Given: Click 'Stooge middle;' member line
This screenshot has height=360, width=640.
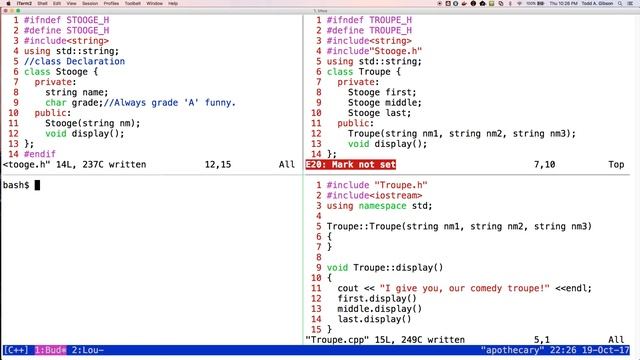Looking at the screenshot, I should pos(385,102).
